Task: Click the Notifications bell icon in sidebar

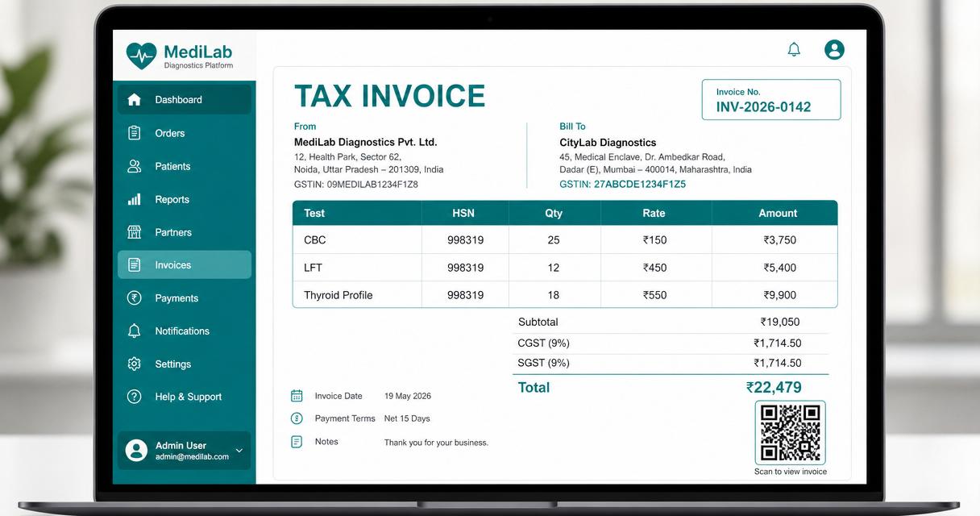Action: [135, 331]
